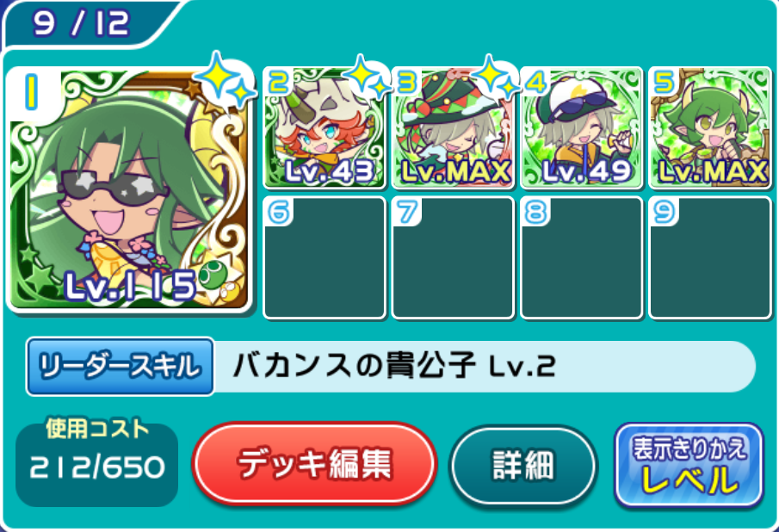Click the sparkle icon on leader card
779x532 pixels.
pos(225,80)
